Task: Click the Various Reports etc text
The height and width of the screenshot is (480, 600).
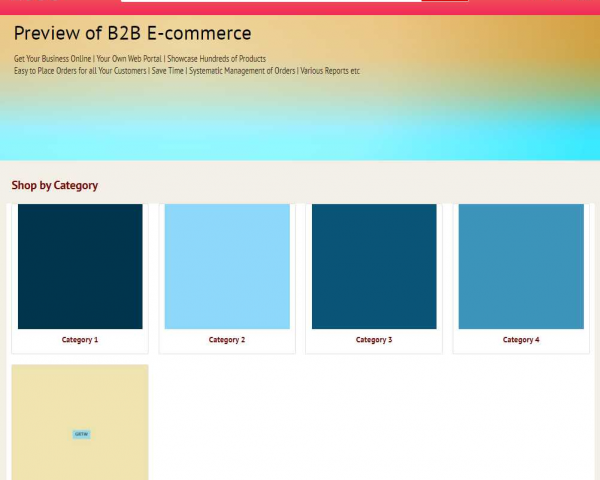Action: (330, 71)
